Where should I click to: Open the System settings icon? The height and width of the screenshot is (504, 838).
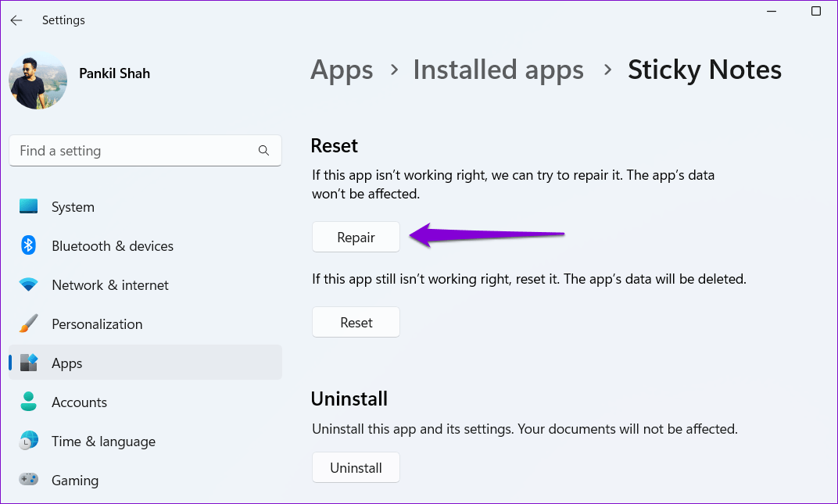tap(28, 206)
